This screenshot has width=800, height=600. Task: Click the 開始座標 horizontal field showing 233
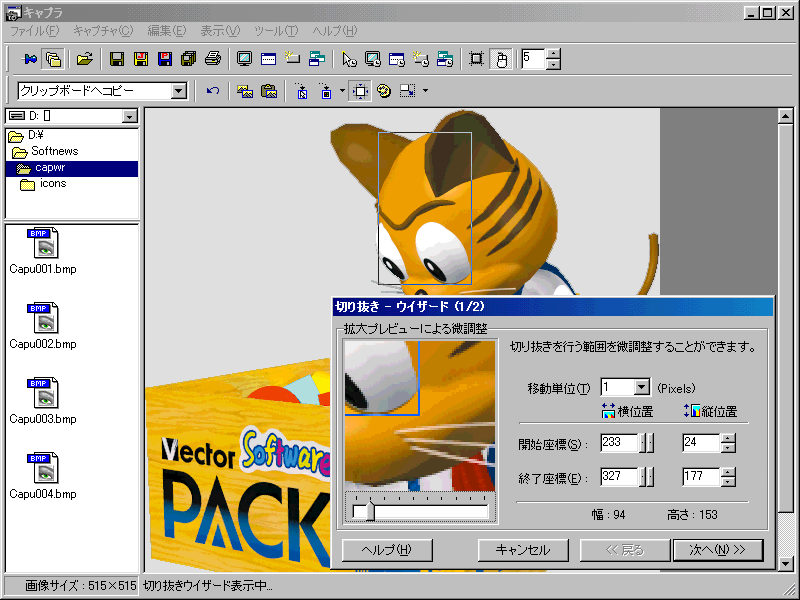[x=619, y=442]
